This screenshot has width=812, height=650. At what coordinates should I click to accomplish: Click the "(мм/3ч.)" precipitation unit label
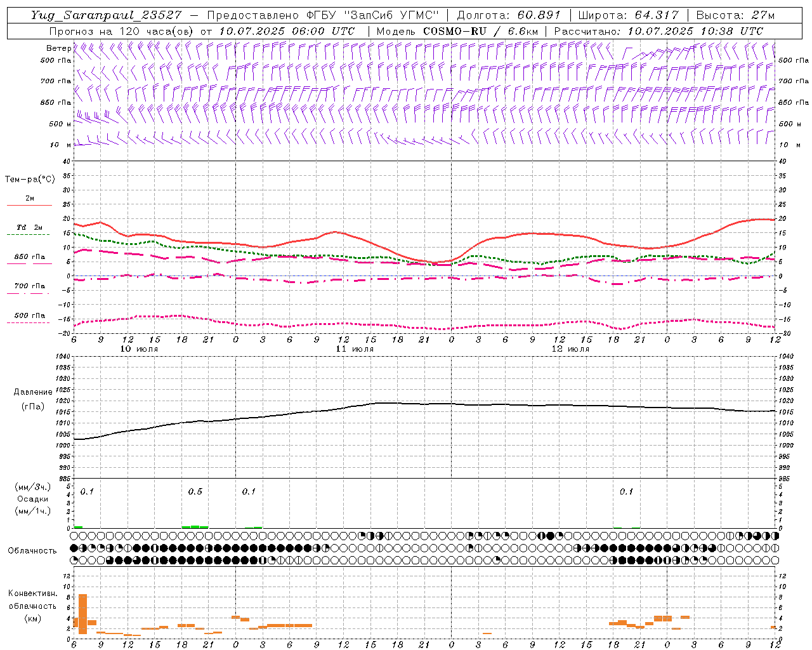33,487
